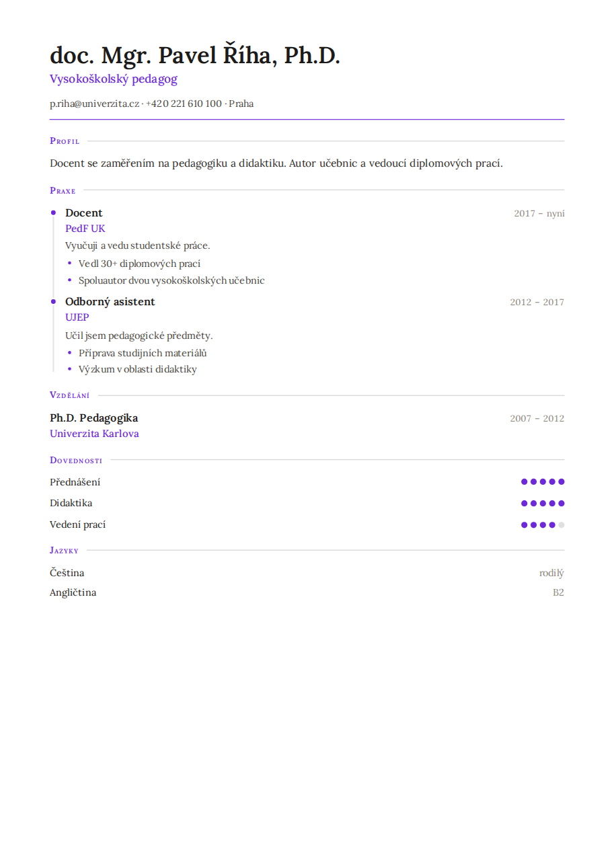Open the UJEP employer link
The image size is (614, 868).
[77, 317]
